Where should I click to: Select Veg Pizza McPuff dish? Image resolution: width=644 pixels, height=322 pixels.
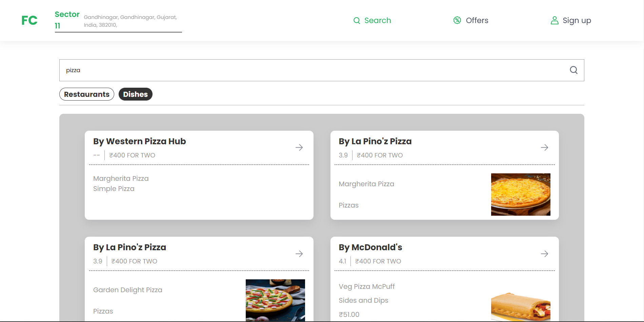coord(367,286)
